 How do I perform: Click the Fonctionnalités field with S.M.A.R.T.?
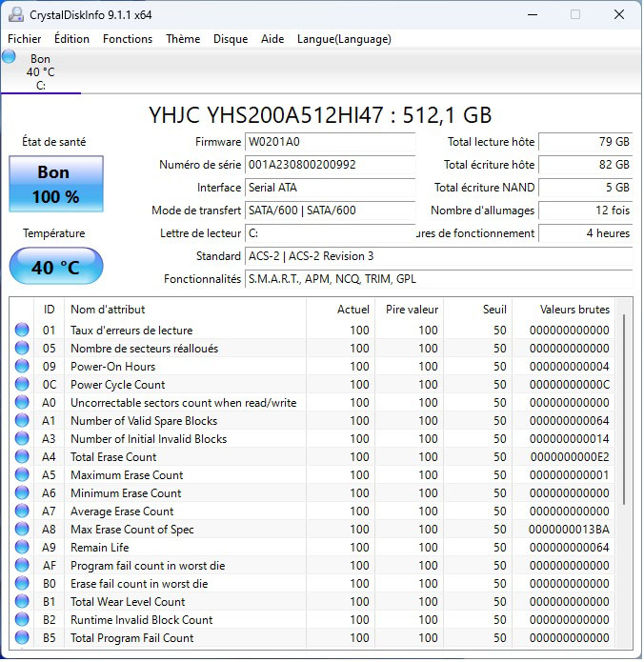point(439,279)
